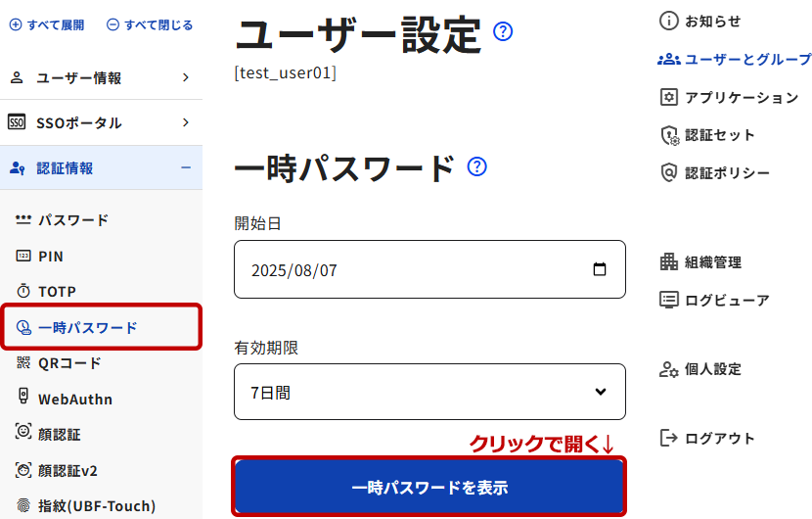Click the help icon beside ユーザー設定 title

click(x=503, y=32)
